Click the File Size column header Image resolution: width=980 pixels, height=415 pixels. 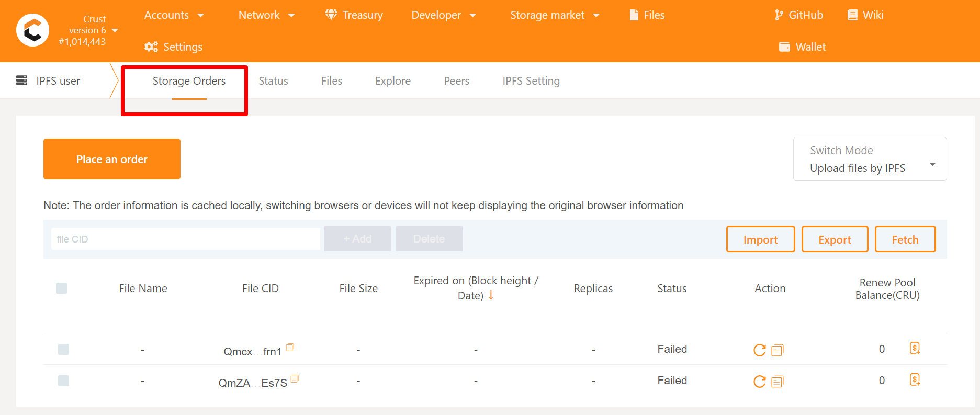pos(358,288)
